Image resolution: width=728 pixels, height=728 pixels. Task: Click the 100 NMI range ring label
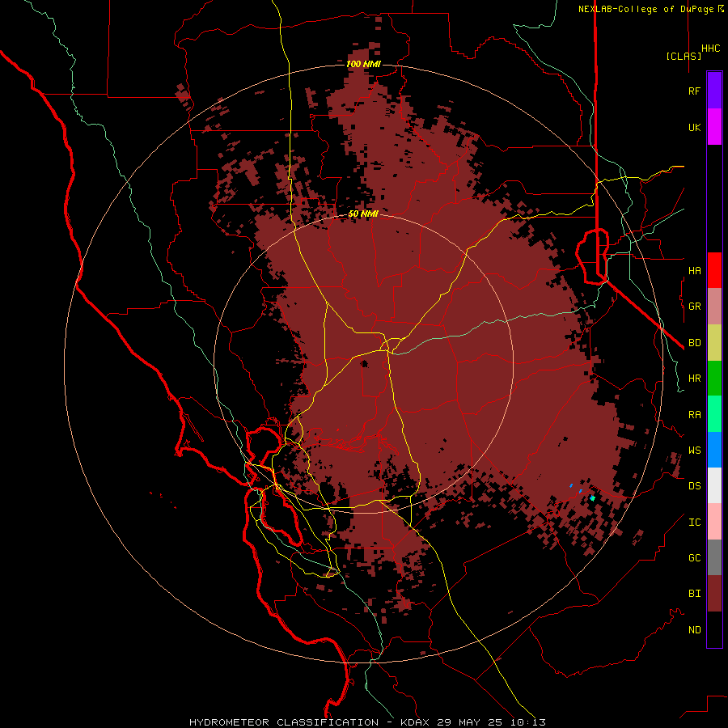click(x=363, y=64)
